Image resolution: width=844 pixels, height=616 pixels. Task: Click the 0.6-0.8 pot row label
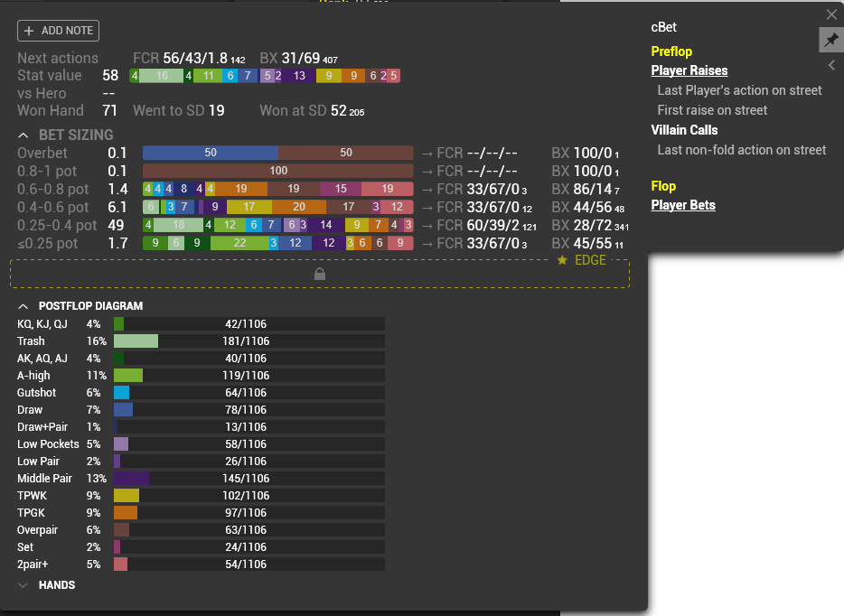(52, 190)
